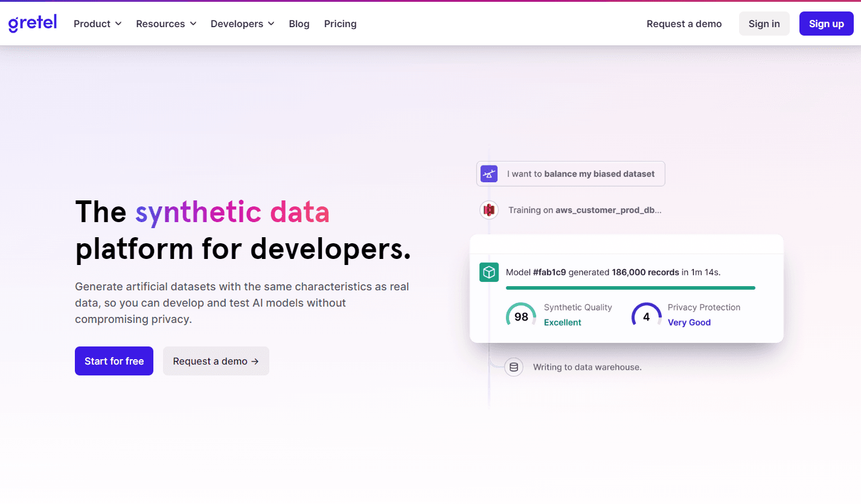This screenshot has height=504, width=861.
Task: Click the 'platform for developers.' heading line
Action: (x=243, y=249)
